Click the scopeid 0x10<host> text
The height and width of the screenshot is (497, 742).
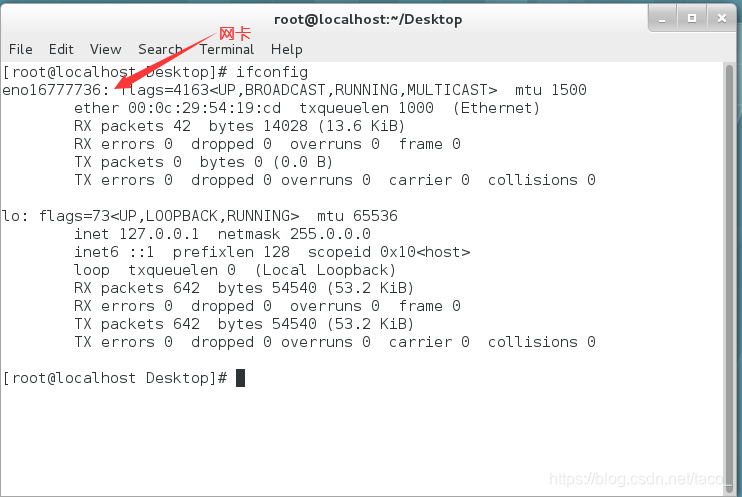tap(389, 252)
